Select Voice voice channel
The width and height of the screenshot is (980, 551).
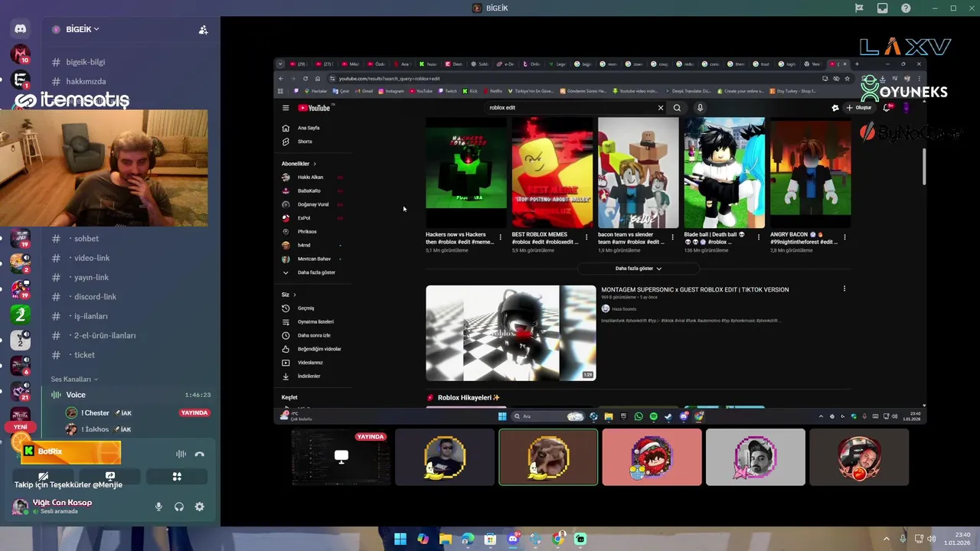[x=129, y=395]
